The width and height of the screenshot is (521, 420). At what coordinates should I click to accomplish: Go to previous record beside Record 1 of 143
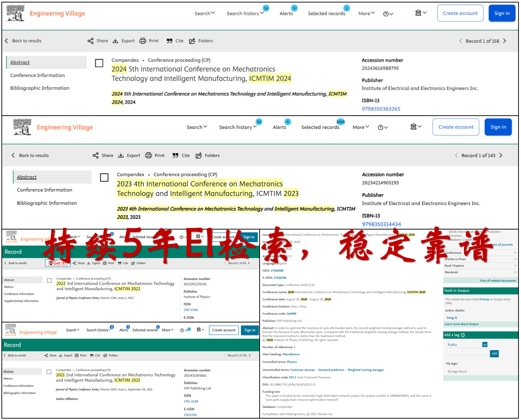pyautogui.click(x=456, y=155)
